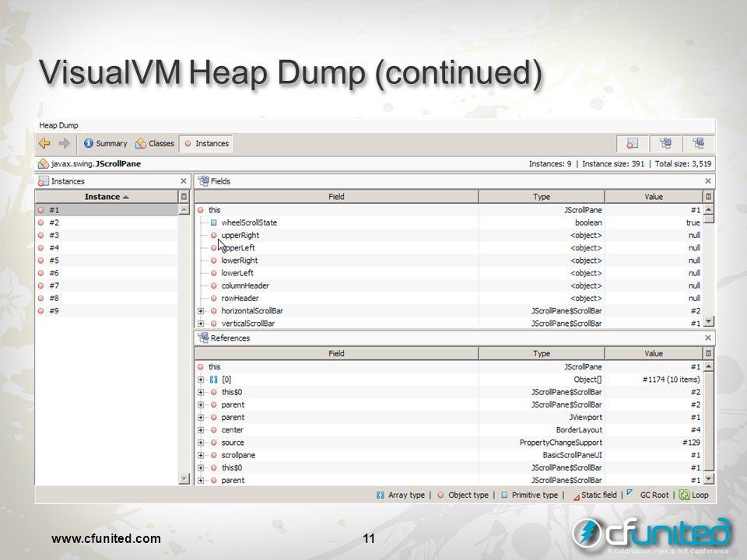
Task: Click Field column header in References table
Action: coord(336,353)
